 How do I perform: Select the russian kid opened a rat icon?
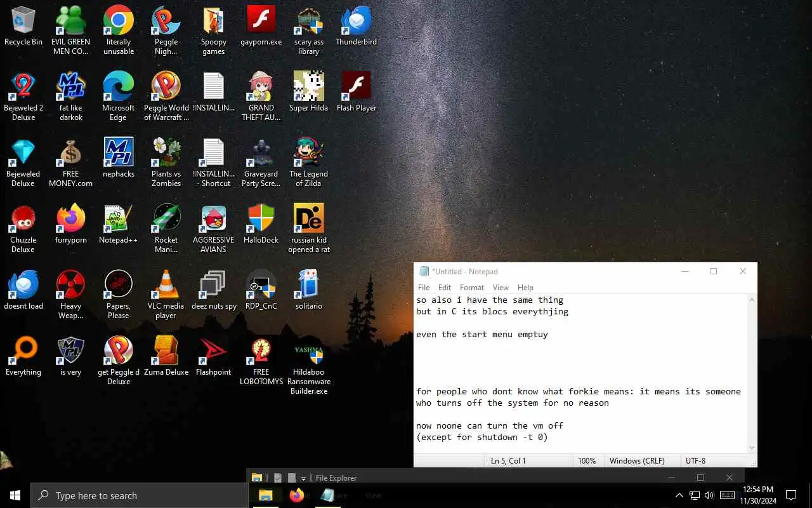309,229
